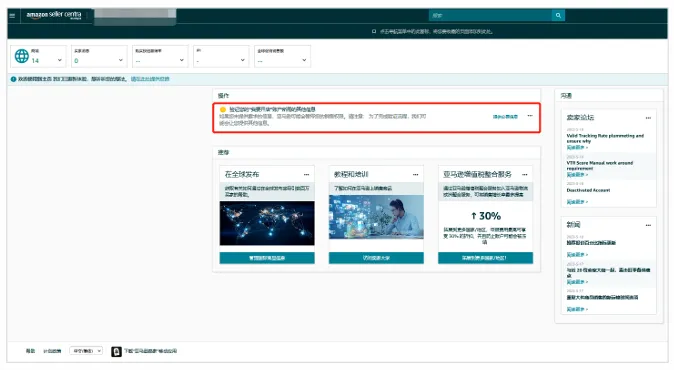The height and width of the screenshot is (370, 674).
Task: Click the footer app download link text
Action: [150, 351]
